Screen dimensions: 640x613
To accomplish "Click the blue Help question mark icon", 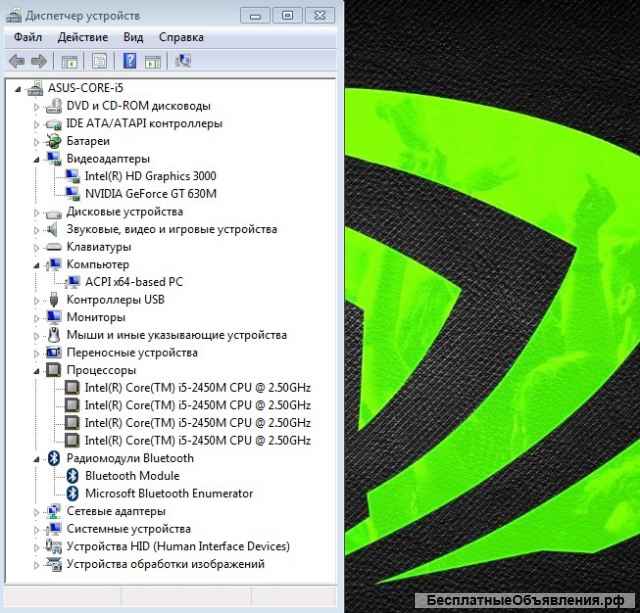I will 130,61.
